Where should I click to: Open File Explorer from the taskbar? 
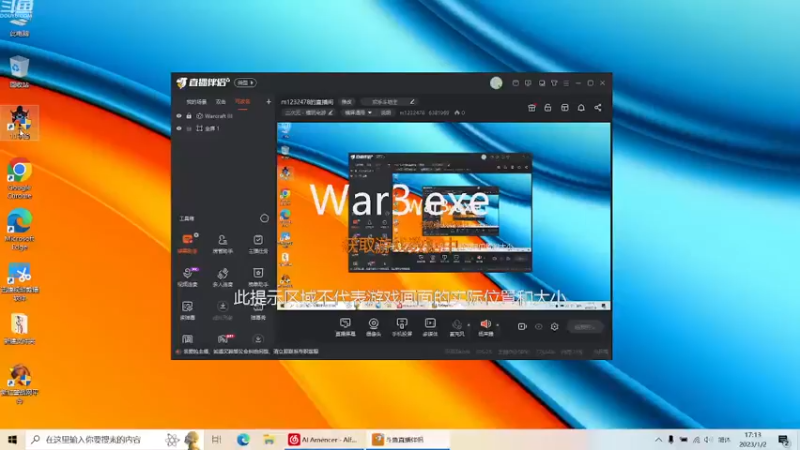coord(269,439)
